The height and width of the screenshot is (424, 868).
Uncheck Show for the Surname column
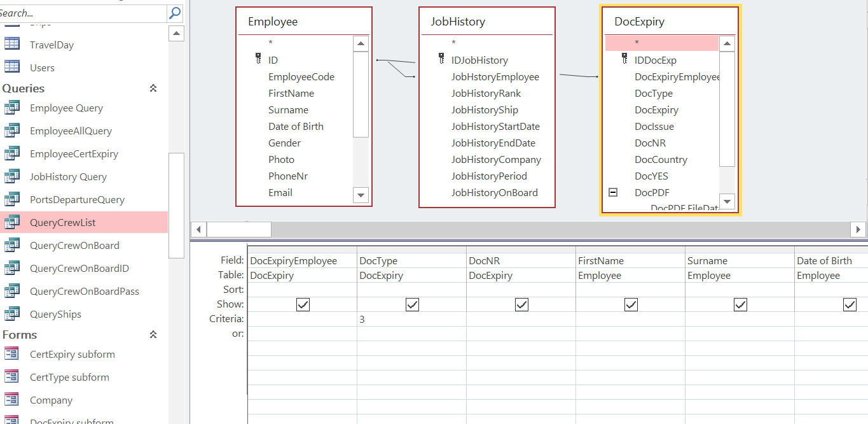[740, 305]
